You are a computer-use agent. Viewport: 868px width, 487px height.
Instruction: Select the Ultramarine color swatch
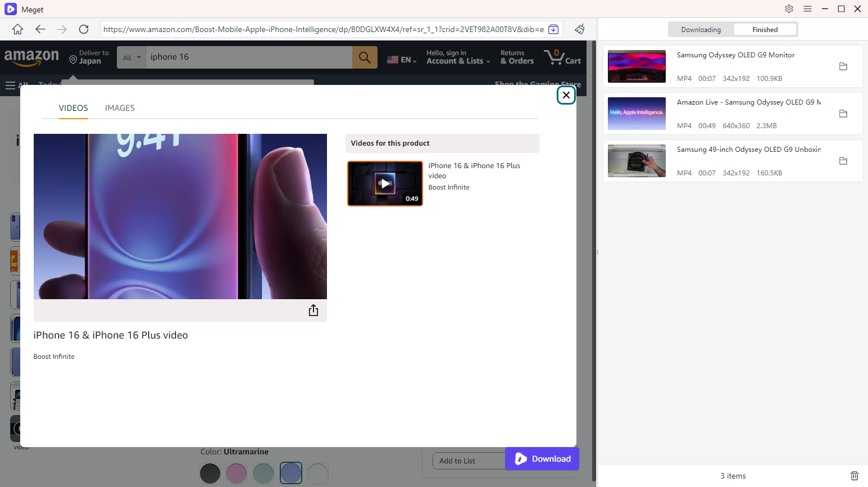click(x=291, y=474)
